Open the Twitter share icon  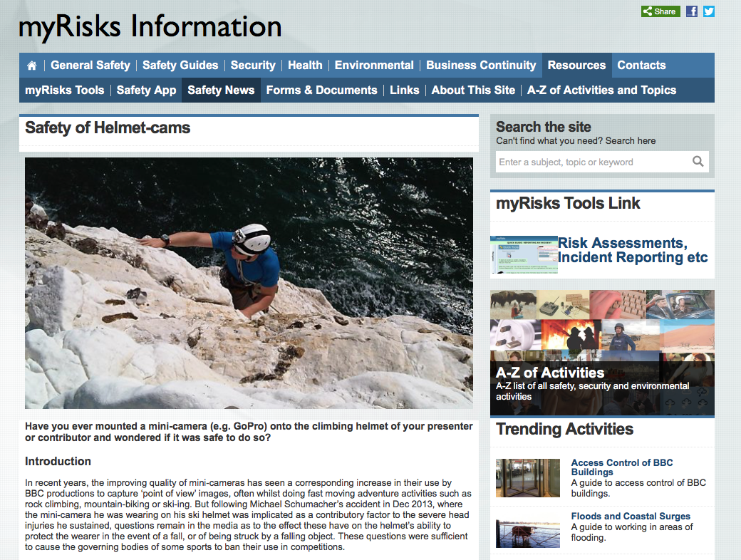[708, 11]
